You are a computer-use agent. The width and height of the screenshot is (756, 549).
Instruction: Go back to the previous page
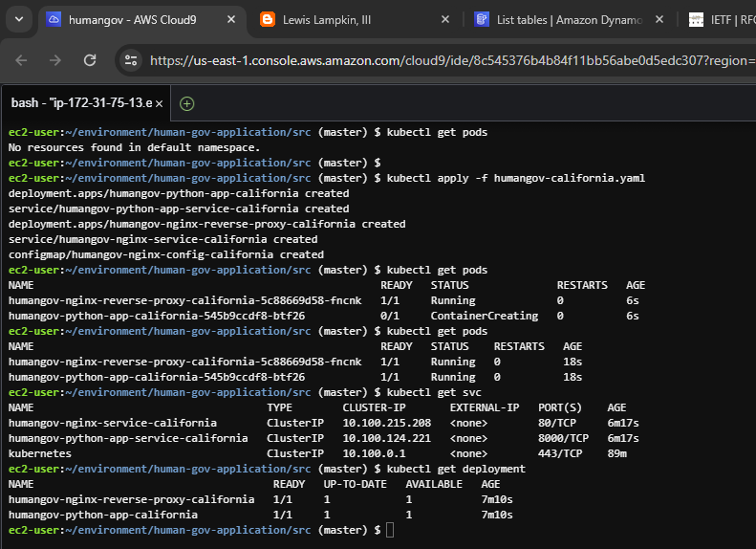click(21, 60)
